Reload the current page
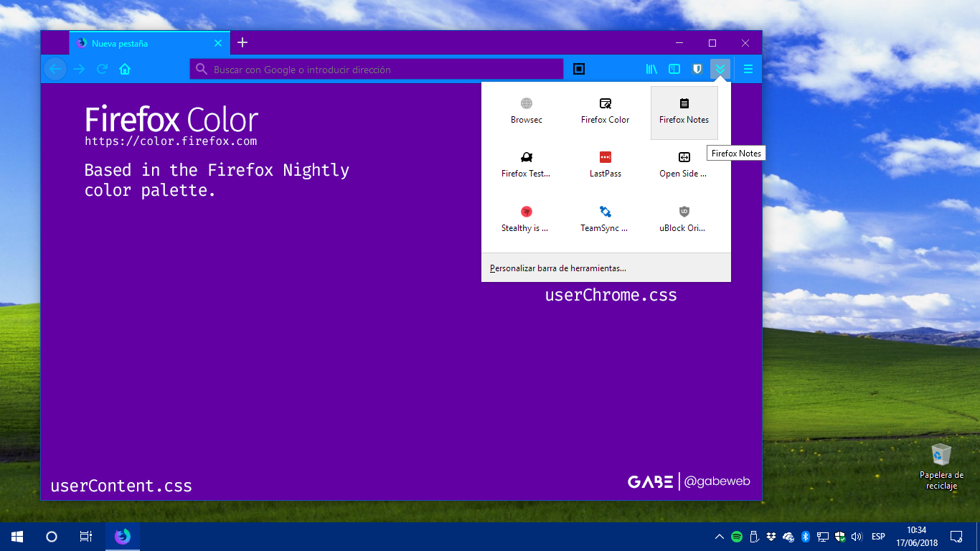Viewport: 980px width, 551px height. coord(102,70)
